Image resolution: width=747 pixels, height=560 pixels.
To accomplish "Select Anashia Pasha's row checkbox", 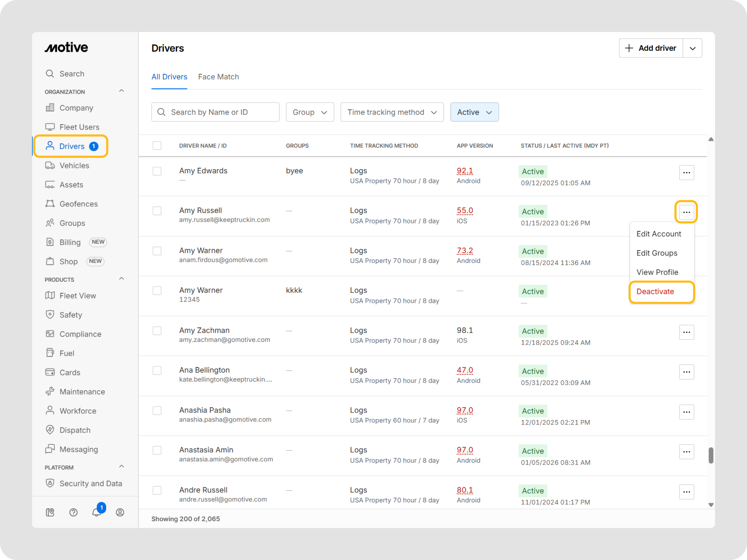I will tap(157, 410).
